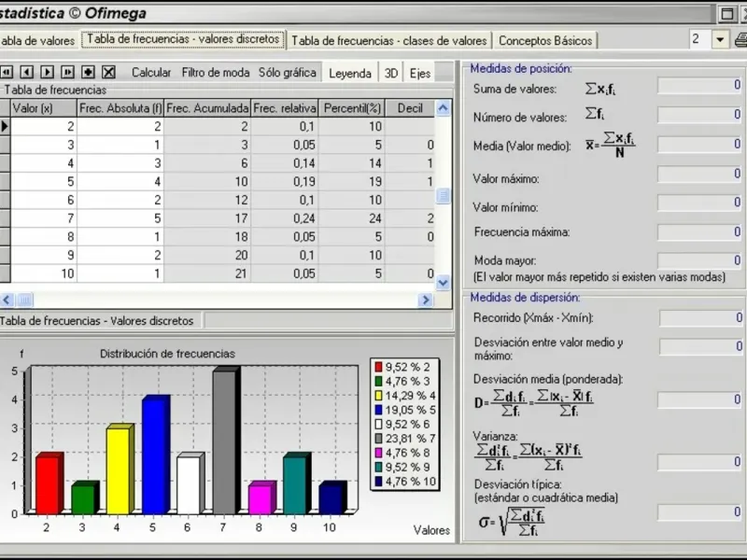Click green legend swatch for value 3
The height and width of the screenshot is (560, 747).
379,381
